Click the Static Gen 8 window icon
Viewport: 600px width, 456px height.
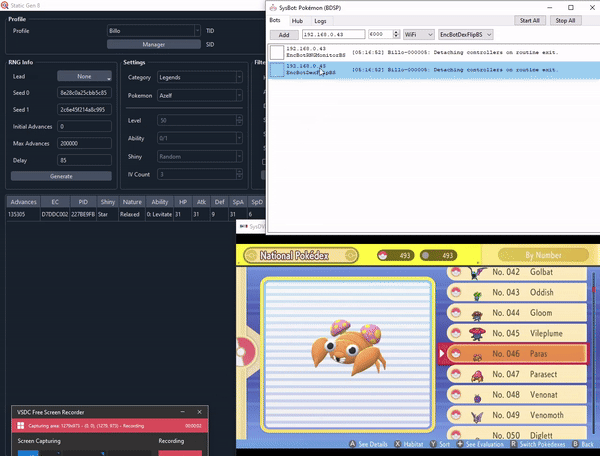[4, 5]
